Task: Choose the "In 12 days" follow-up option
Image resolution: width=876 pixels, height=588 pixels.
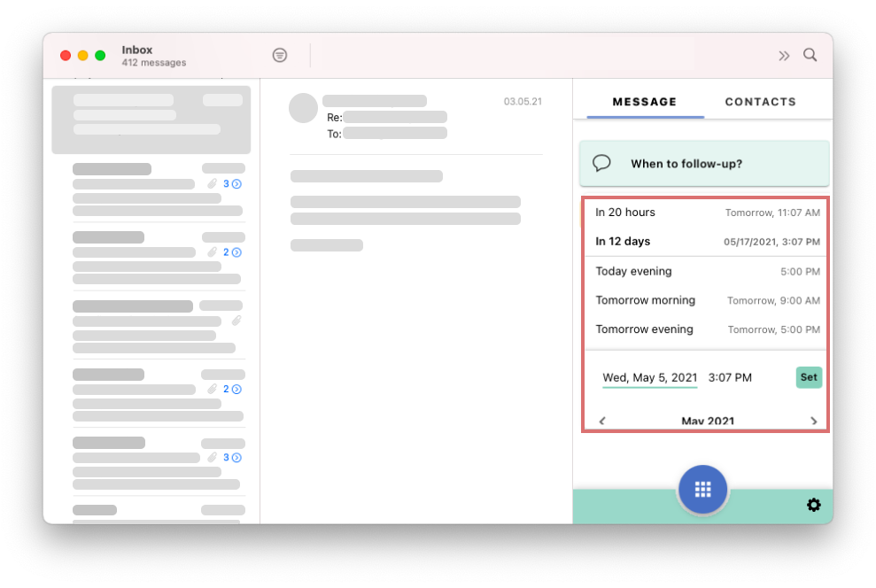Action: pos(708,241)
